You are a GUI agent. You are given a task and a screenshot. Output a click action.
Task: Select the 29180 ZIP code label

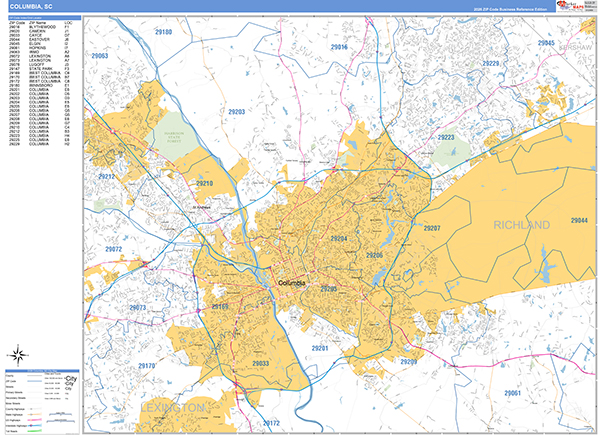click(164, 33)
